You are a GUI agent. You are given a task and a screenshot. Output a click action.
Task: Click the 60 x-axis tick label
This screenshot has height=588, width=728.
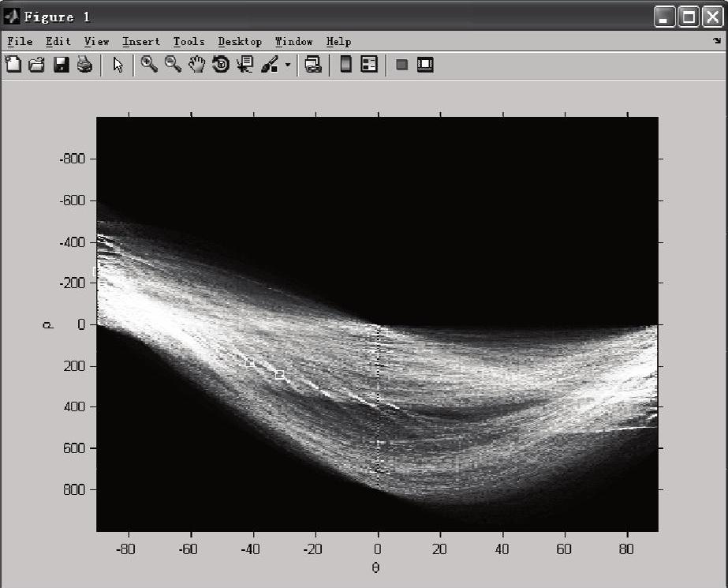[x=564, y=549]
